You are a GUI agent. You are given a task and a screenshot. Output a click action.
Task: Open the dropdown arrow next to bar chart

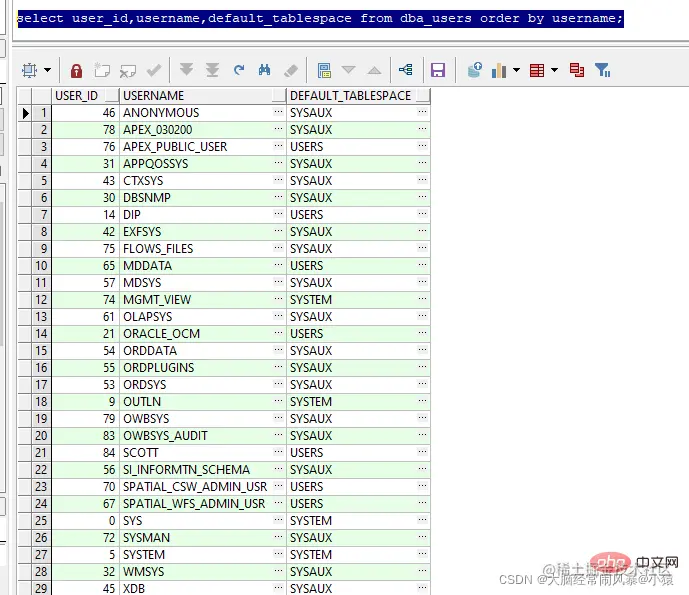pos(517,70)
